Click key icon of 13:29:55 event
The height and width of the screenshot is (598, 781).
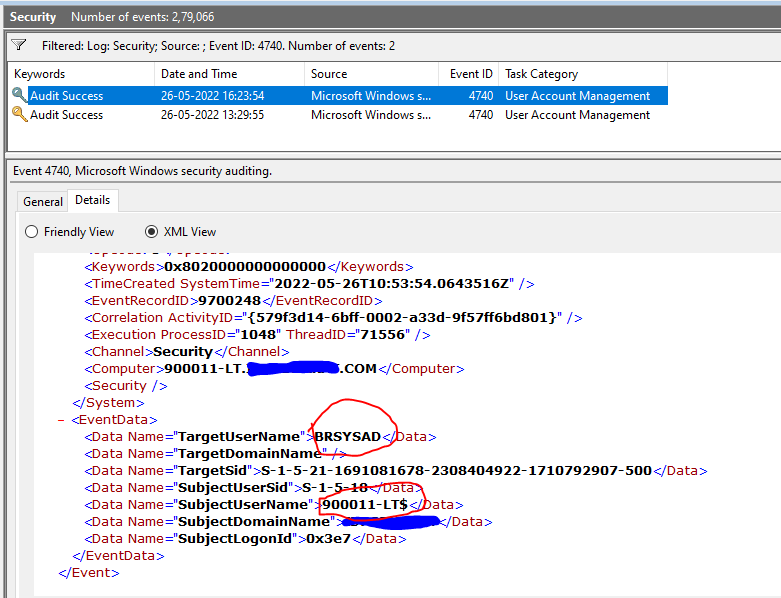pos(19,115)
